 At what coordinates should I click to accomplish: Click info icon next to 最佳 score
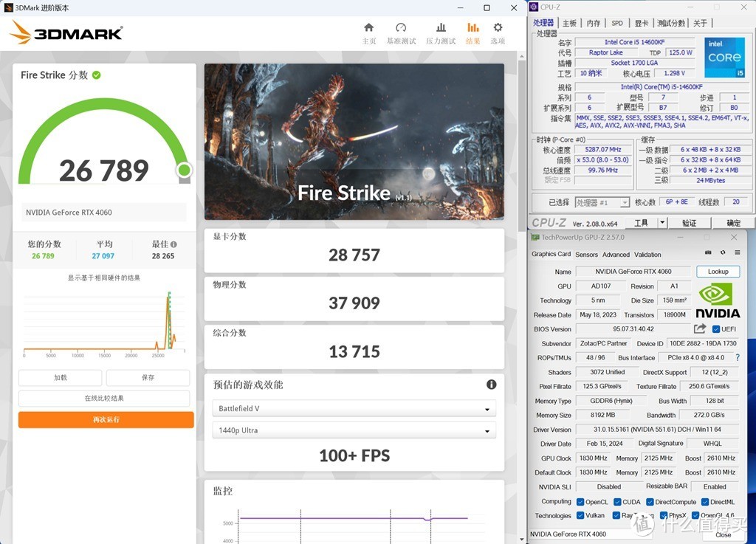tap(173, 244)
